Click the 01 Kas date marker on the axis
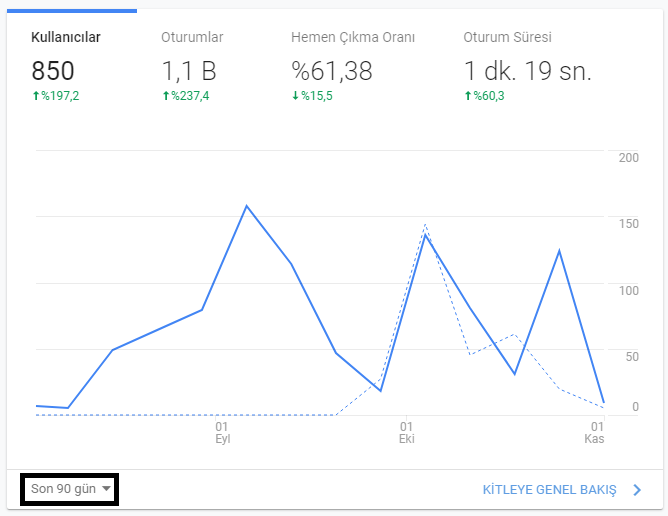668x516 pixels. click(594, 432)
